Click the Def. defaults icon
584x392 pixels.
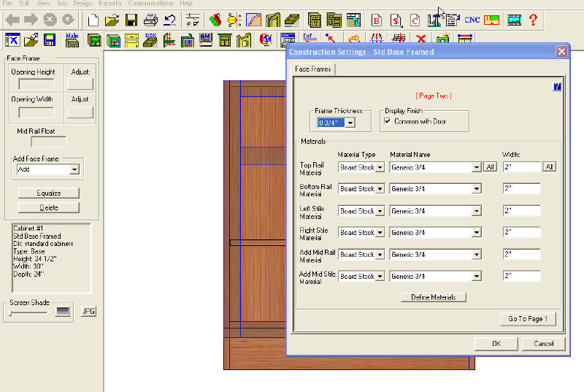tap(310, 38)
